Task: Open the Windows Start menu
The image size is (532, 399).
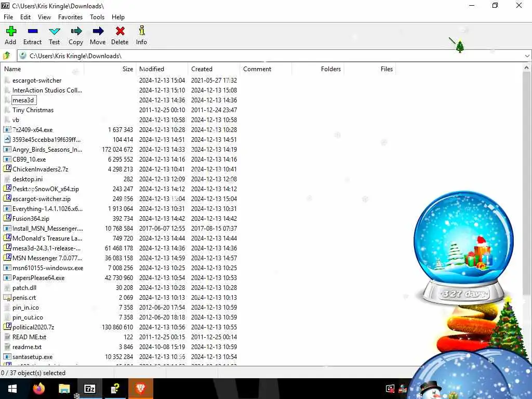Action: [x=12, y=389]
